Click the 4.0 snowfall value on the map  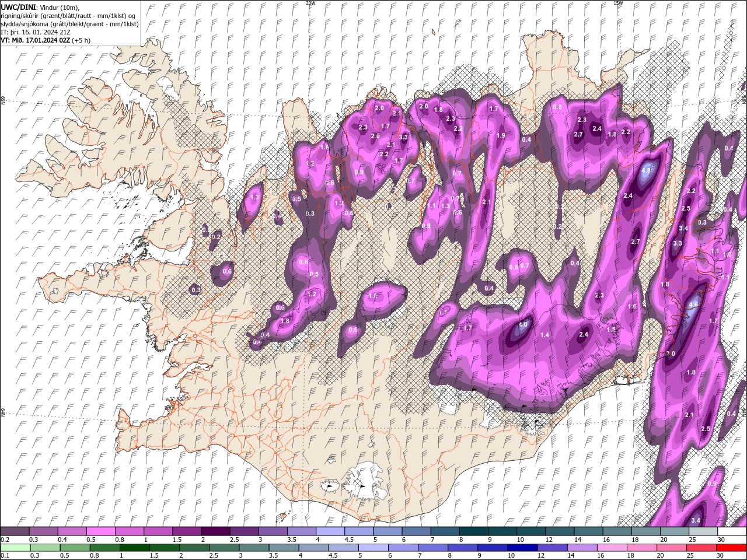[x=523, y=324]
